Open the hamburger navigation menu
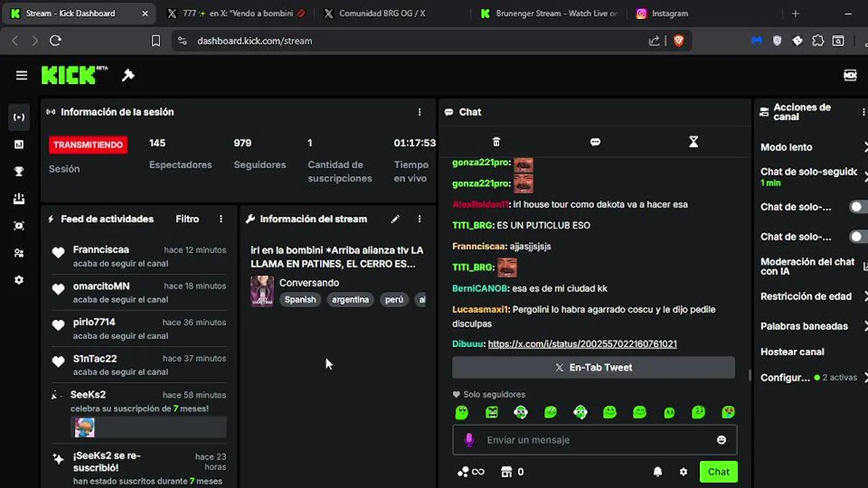This screenshot has width=868, height=488. tap(22, 75)
